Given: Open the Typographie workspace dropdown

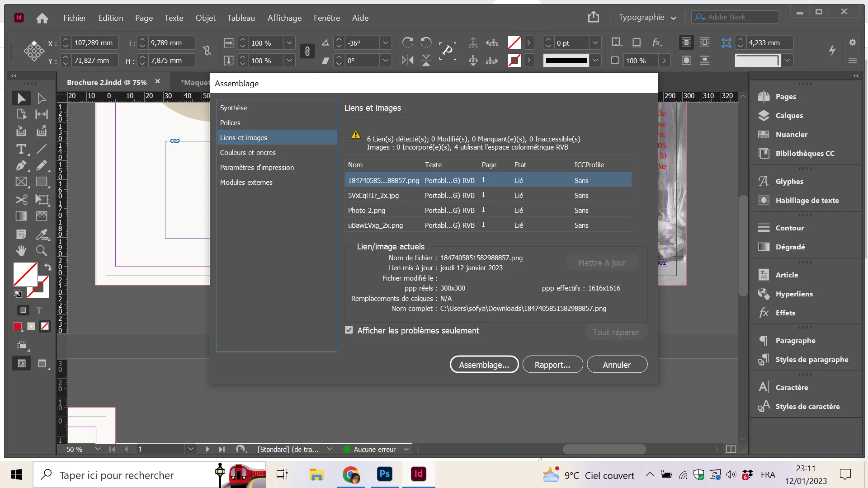Looking at the screenshot, I should pos(647,18).
